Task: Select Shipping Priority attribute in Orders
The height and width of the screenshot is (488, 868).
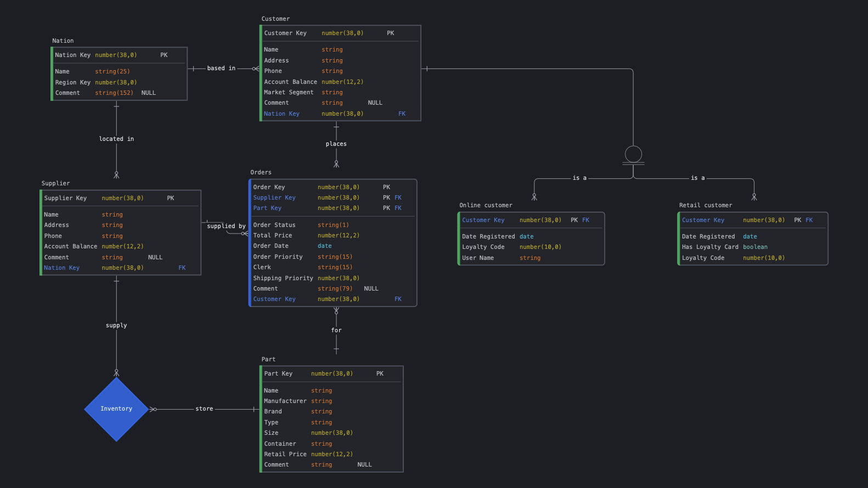Action: pos(334,279)
